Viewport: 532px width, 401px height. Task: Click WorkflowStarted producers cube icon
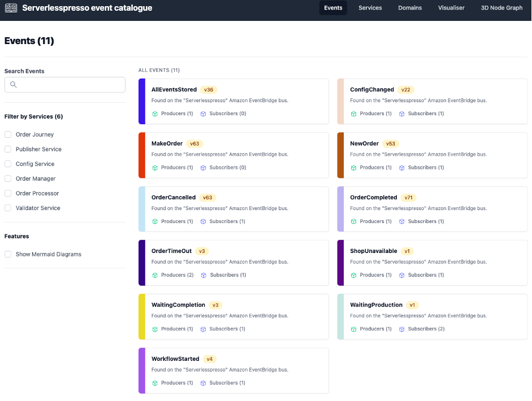(x=155, y=383)
